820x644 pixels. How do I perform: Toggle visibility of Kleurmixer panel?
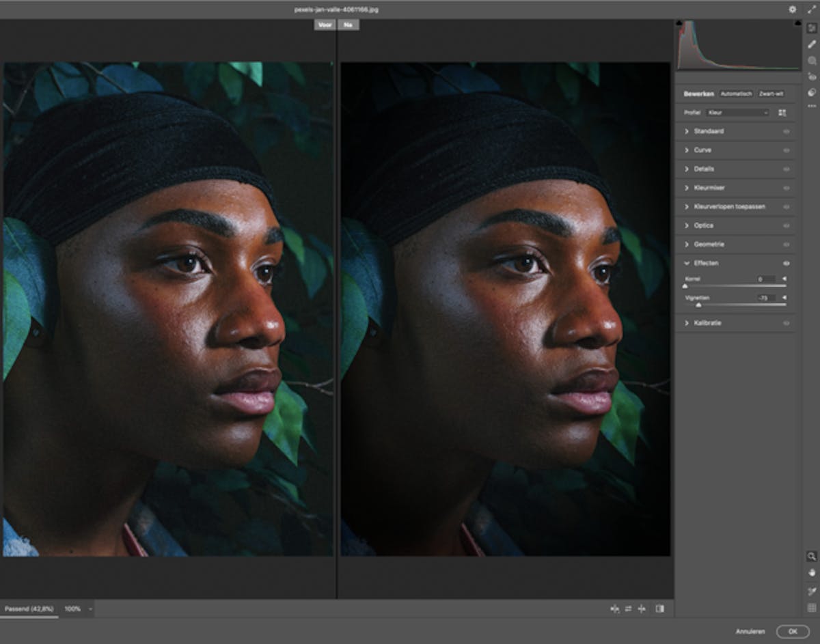point(786,188)
